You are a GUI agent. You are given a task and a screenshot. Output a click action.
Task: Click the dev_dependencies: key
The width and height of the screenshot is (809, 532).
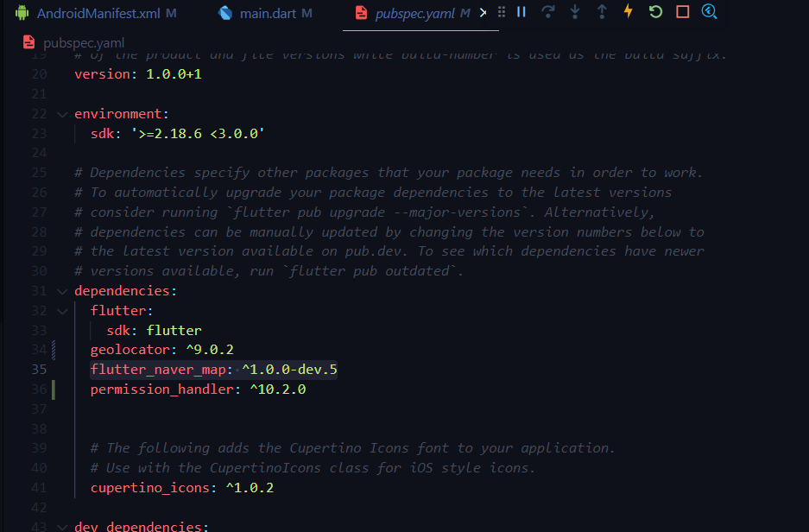pos(142,526)
